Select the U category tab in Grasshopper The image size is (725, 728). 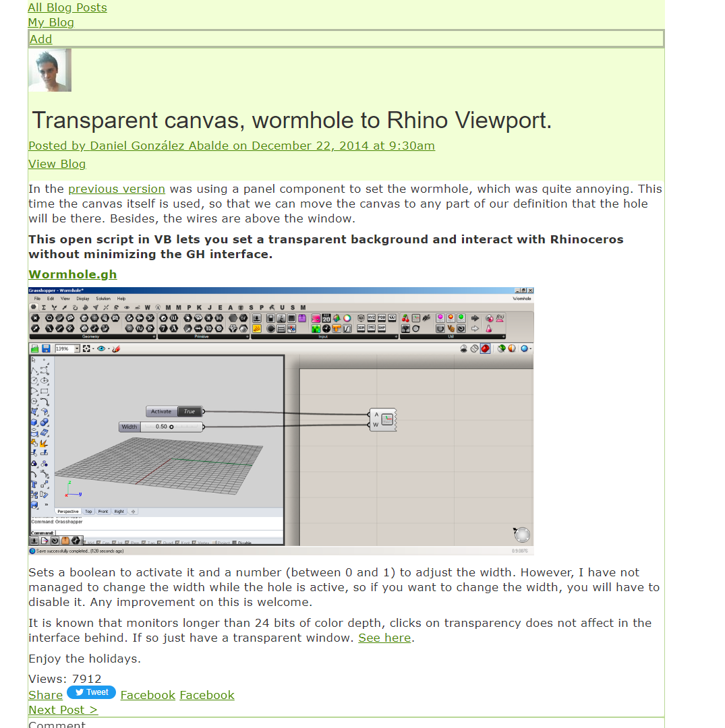282,307
